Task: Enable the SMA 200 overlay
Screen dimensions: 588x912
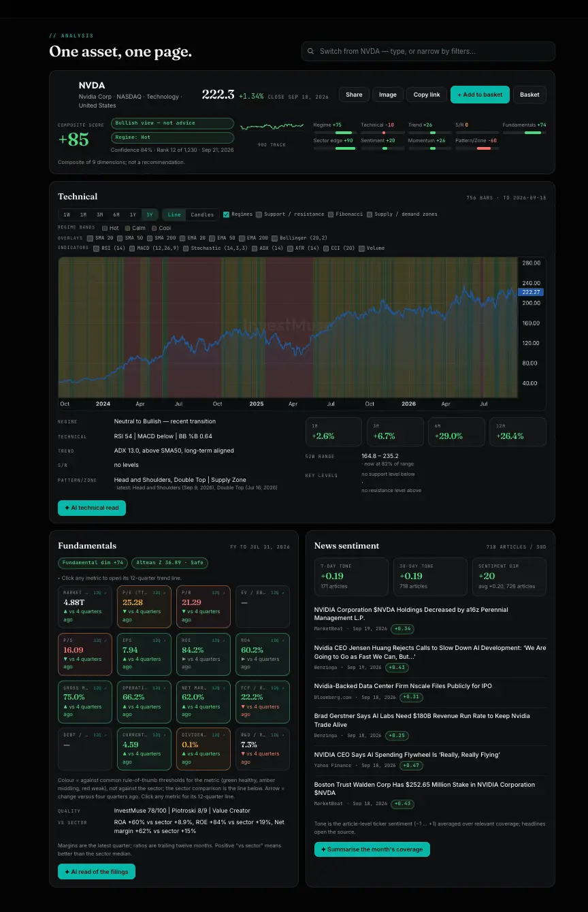Action: 149,238
